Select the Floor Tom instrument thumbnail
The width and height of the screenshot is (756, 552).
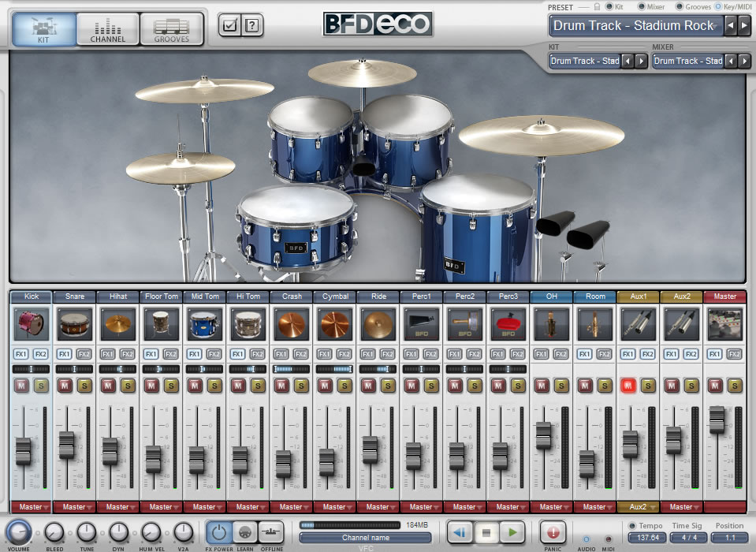click(x=162, y=324)
